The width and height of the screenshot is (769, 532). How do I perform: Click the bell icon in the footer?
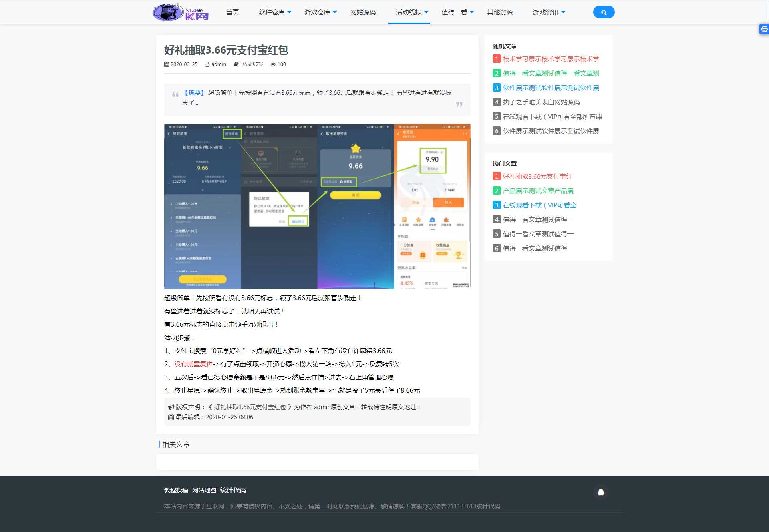click(600, 492)
